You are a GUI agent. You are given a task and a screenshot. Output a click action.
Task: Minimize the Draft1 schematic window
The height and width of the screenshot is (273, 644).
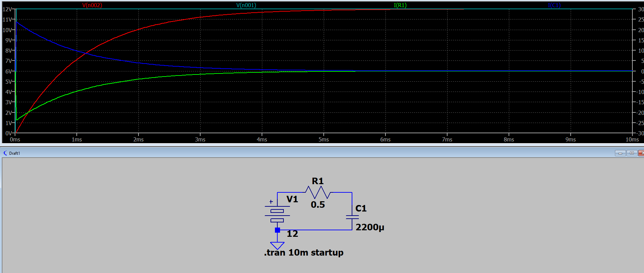(x=620, y=153)
